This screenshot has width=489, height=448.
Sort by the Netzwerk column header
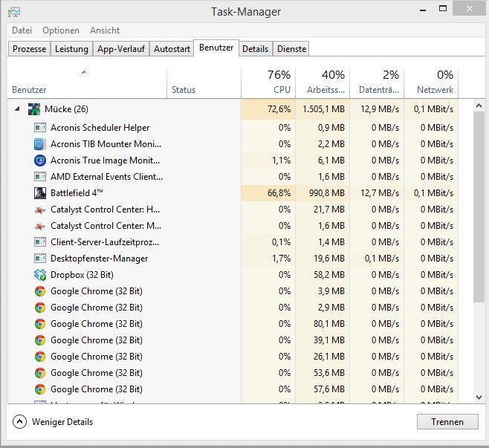click(x=431, y=82)
